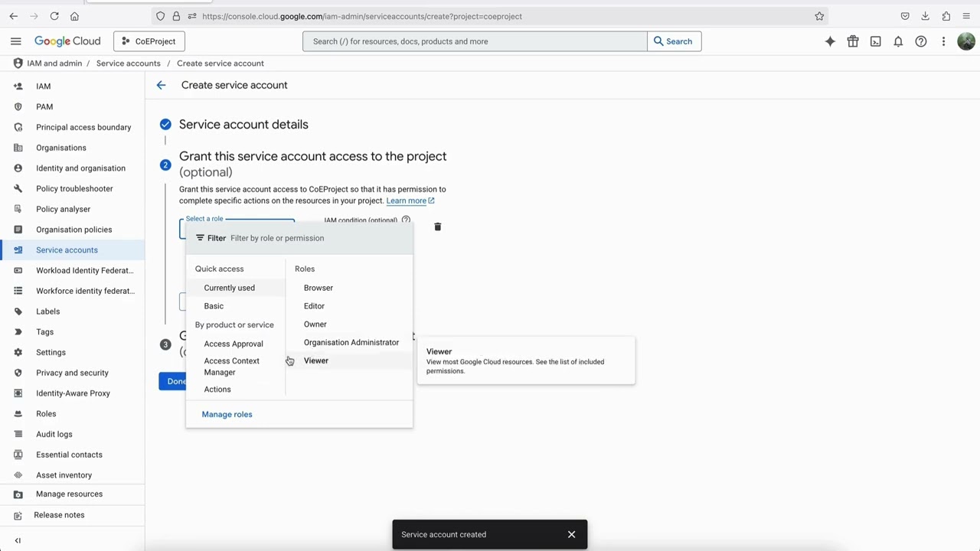The height and width of the screenshot is (551, 980).
Task: Focus the resource search input field
Action: pyautogui.click(x=475, y=41)
